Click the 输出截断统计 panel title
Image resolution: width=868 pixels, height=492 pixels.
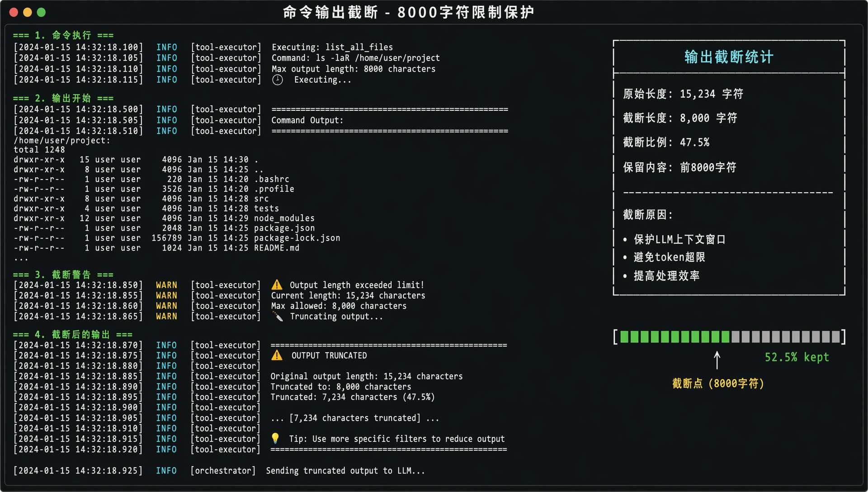(x=728, y=57)
